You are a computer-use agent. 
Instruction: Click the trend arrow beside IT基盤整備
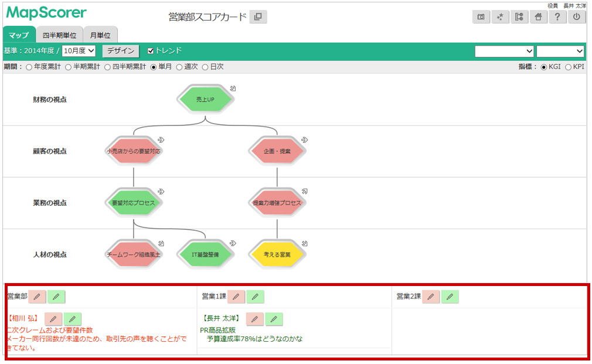pos(233,244)
